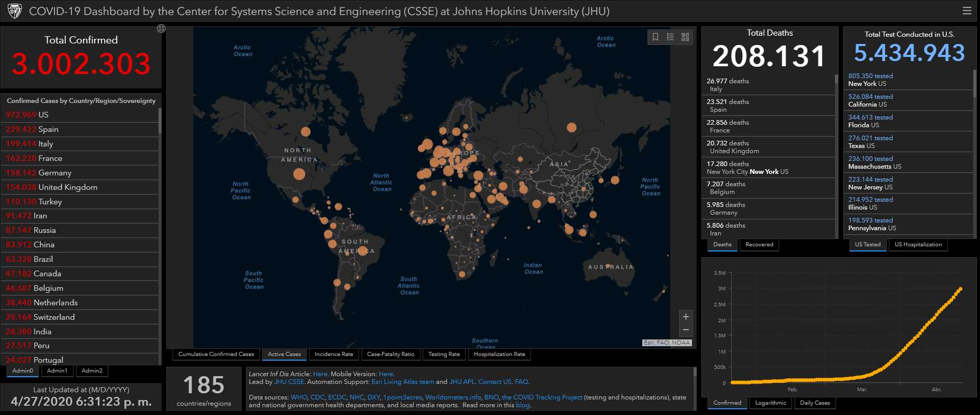This screenshot has width=980, height=415.
Task: Open the Esri Living Atlas team link
Action: [x=403, y=382]
